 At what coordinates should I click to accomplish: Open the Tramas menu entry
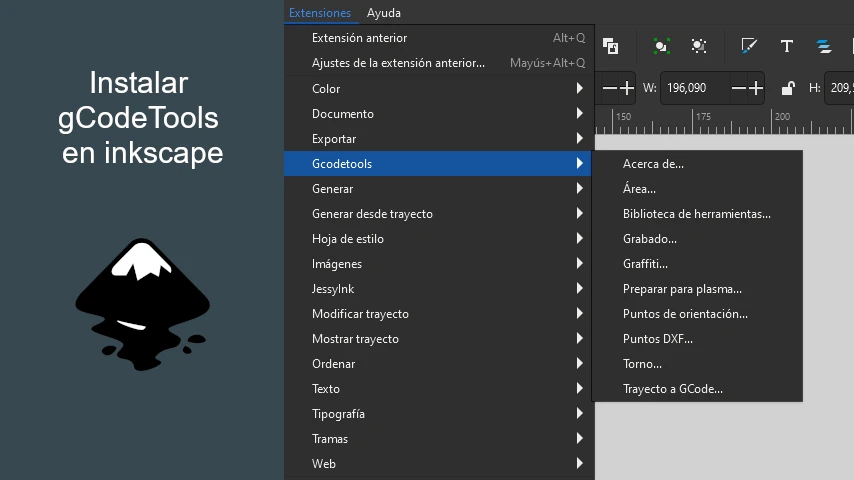click(x=437, y=439)
